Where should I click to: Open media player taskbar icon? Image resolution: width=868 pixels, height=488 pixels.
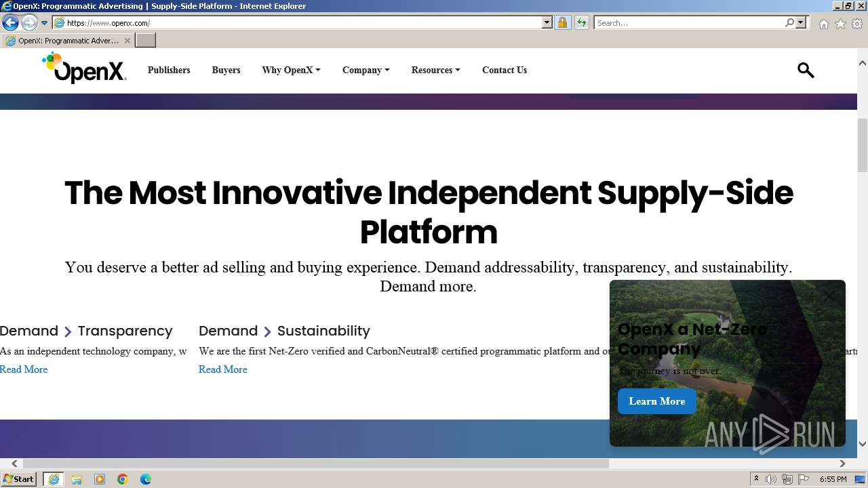[x=100, y=479]
